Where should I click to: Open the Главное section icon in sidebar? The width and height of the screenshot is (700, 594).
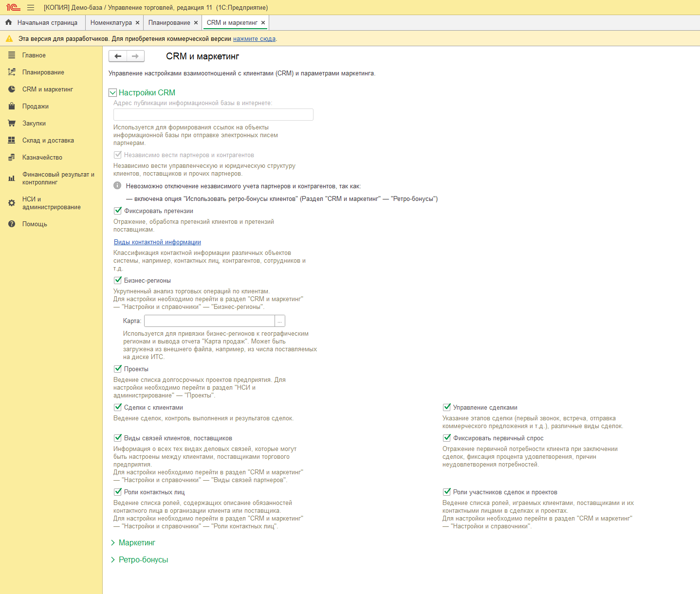[x=12, y=55]
